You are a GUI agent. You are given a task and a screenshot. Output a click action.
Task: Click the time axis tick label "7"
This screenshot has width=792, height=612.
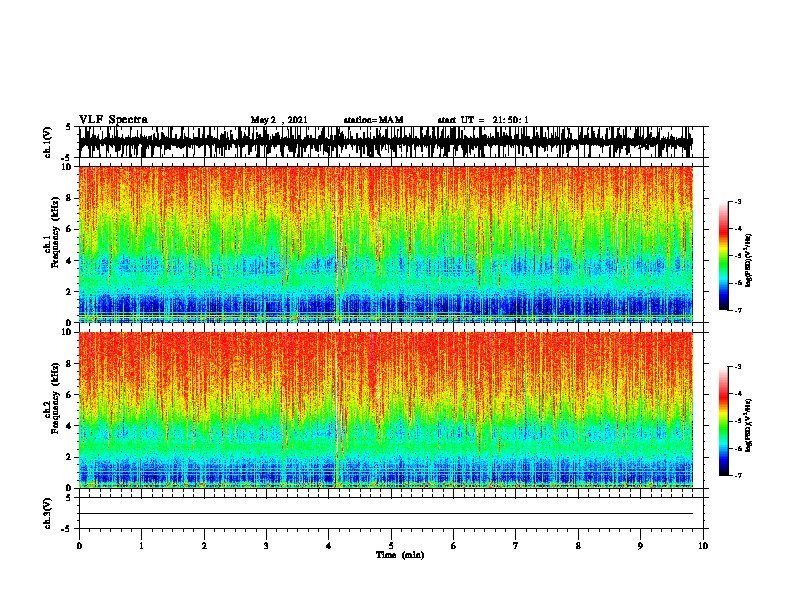pyautogui.click(x=516, y=546)
